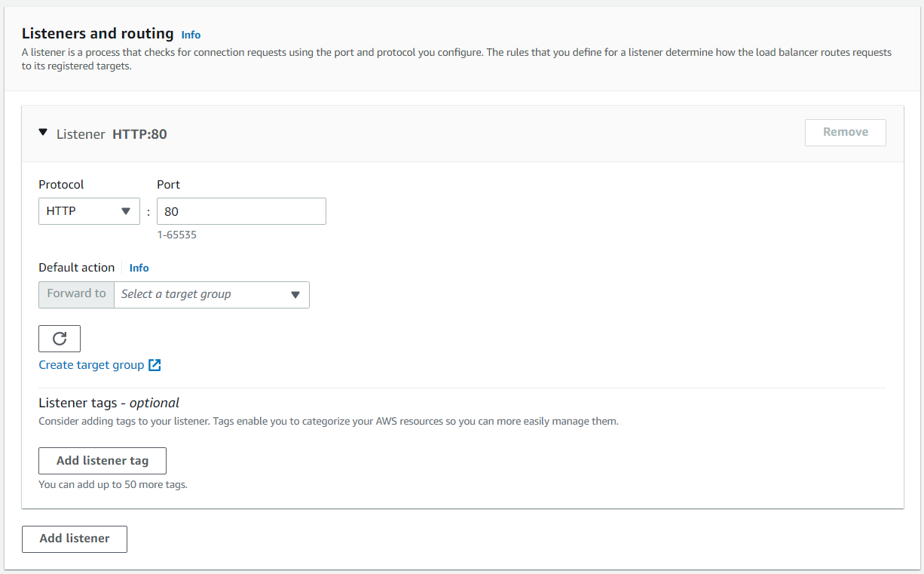Click the Forward to action label
Screen dimensions: 924x574
[76, 294]
